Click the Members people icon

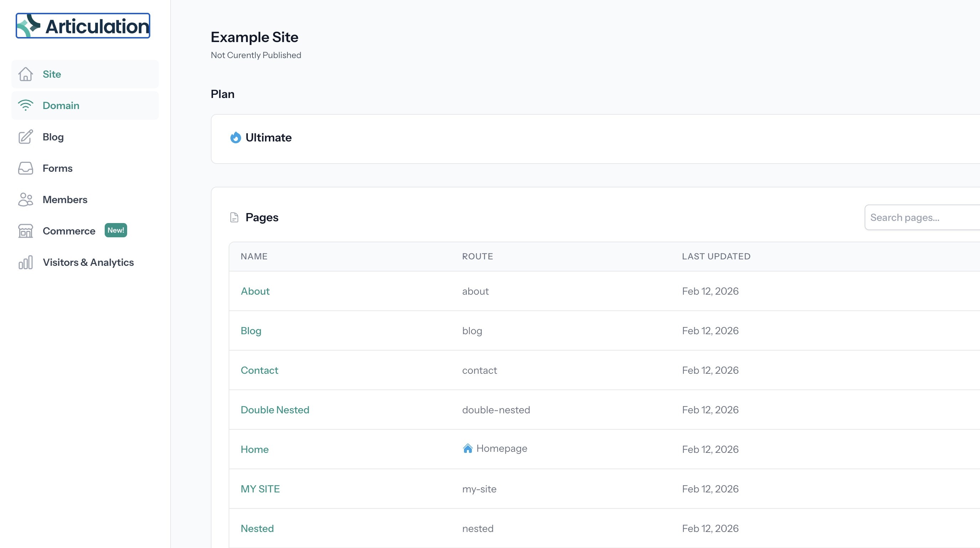(26, 200)
